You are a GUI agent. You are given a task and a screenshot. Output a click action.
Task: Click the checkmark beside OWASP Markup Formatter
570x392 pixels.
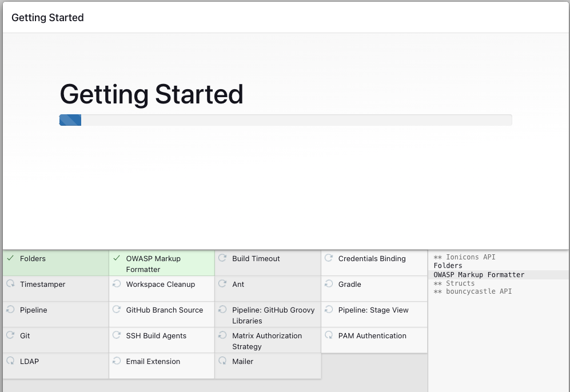[x=116, y=258]
